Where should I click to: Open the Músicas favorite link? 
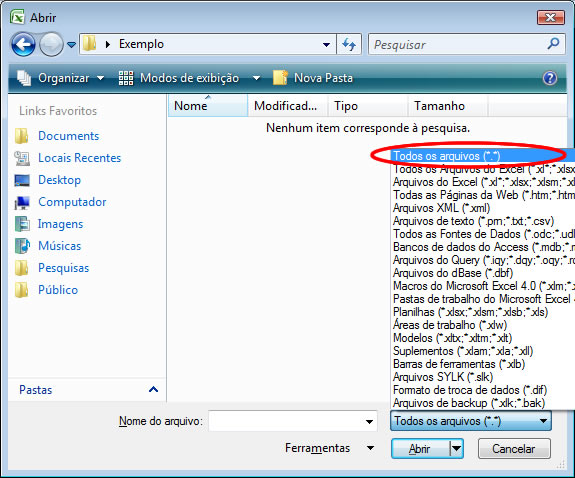click(59, 246)
